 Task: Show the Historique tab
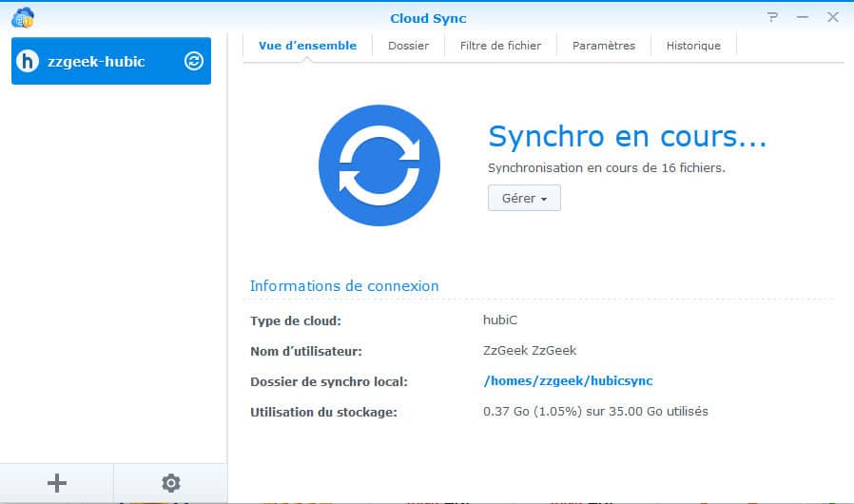[x=693, y=46]
